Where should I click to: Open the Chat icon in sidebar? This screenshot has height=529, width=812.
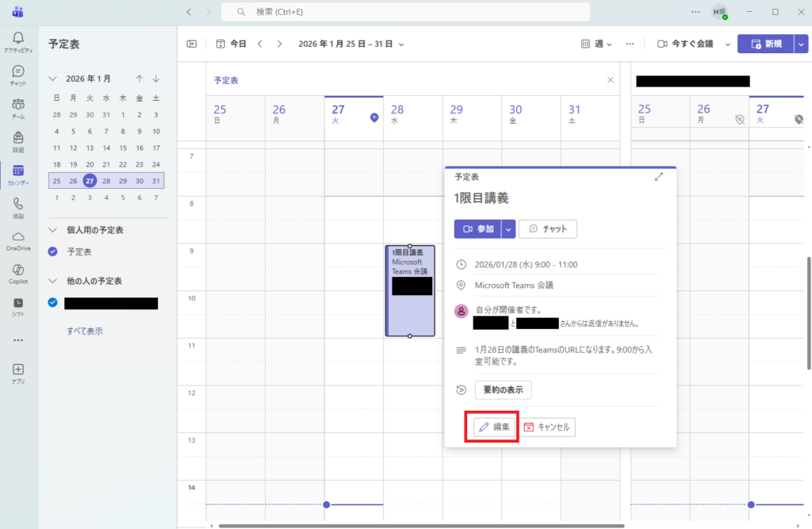click(x=17, y=75)
